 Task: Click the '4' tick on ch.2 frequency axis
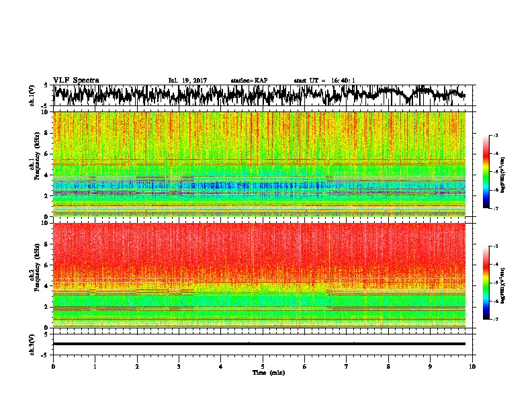(48, 286)
